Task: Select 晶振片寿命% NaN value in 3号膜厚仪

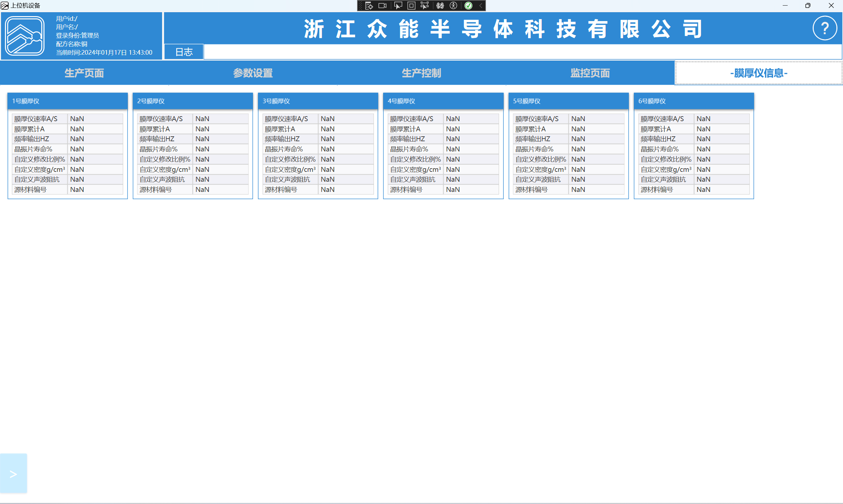Action: click(346, 149)
